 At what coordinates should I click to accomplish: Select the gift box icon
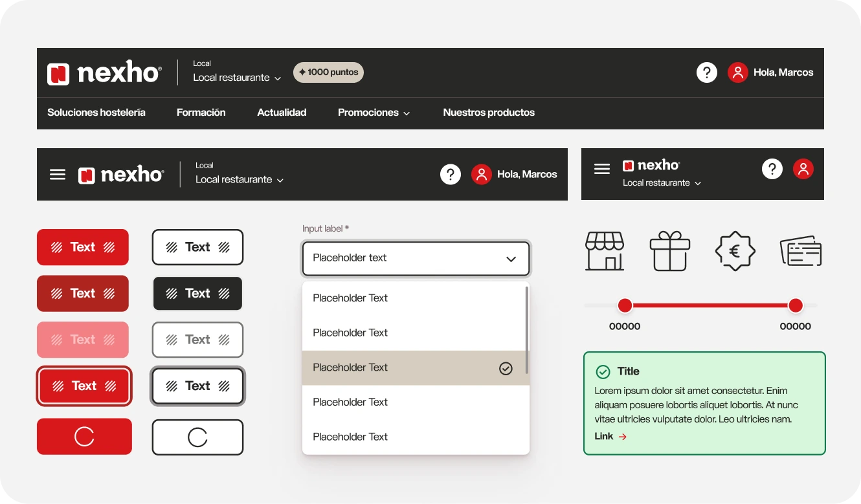(670, 250)
